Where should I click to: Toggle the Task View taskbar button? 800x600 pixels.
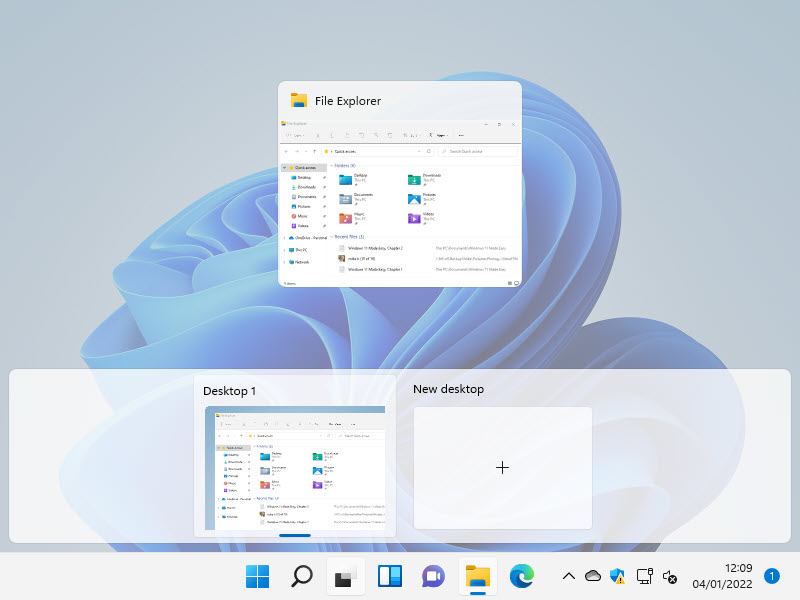click(346, 577)
